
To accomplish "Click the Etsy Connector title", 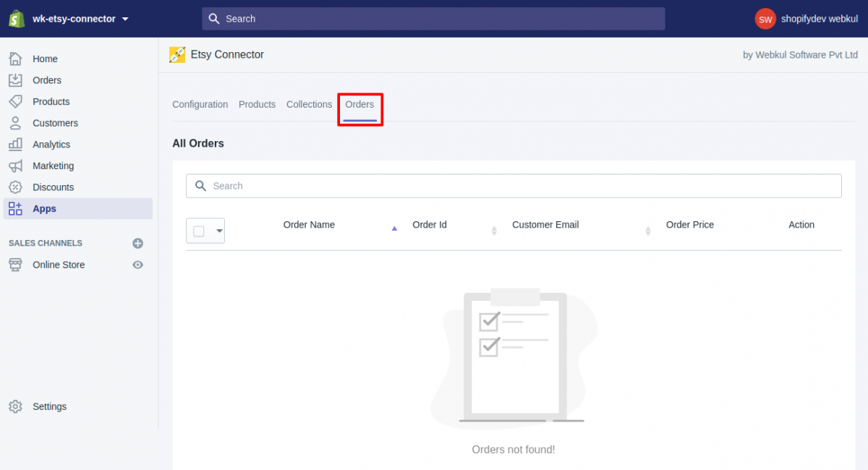I will pyautogui.click(x=227, y=54).
